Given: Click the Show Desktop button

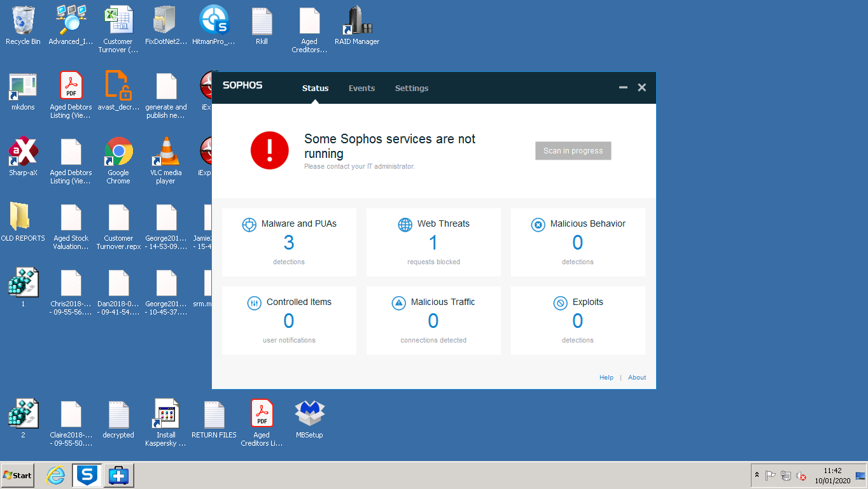Looking at the screenshot, I should point(861,476).
